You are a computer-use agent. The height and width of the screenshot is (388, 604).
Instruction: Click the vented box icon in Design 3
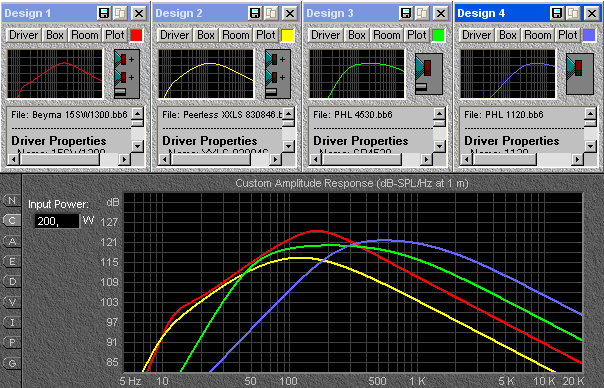[x=429, y=74]
